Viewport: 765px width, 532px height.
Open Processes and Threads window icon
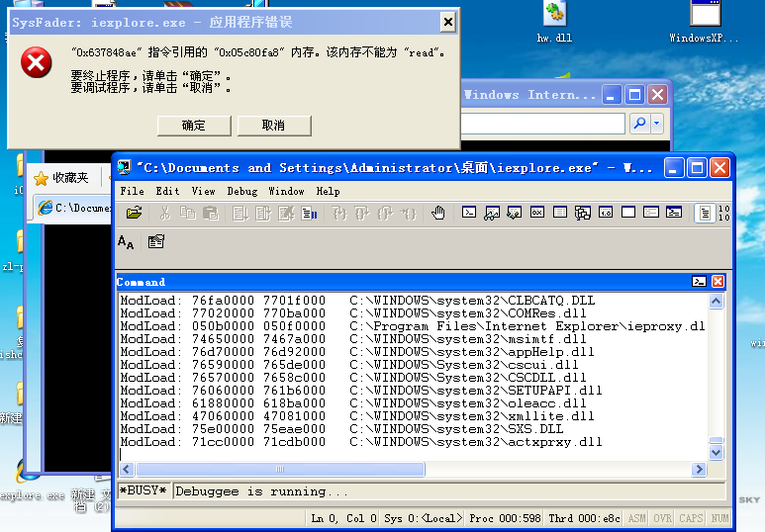(651, 213)
